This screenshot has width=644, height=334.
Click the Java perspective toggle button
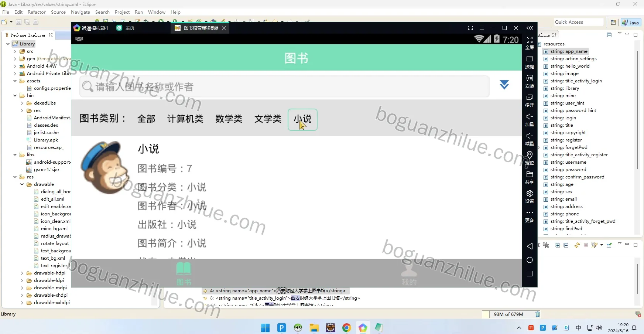(631, 23)
